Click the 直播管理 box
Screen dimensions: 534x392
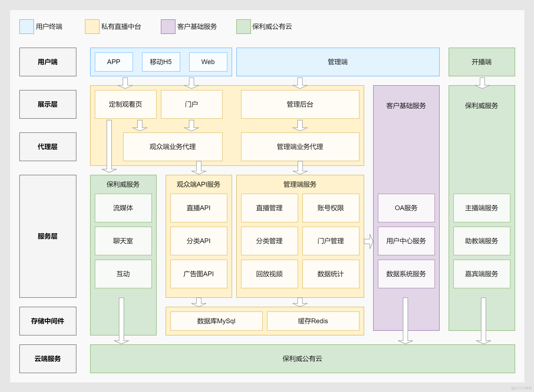coord(270,208)
